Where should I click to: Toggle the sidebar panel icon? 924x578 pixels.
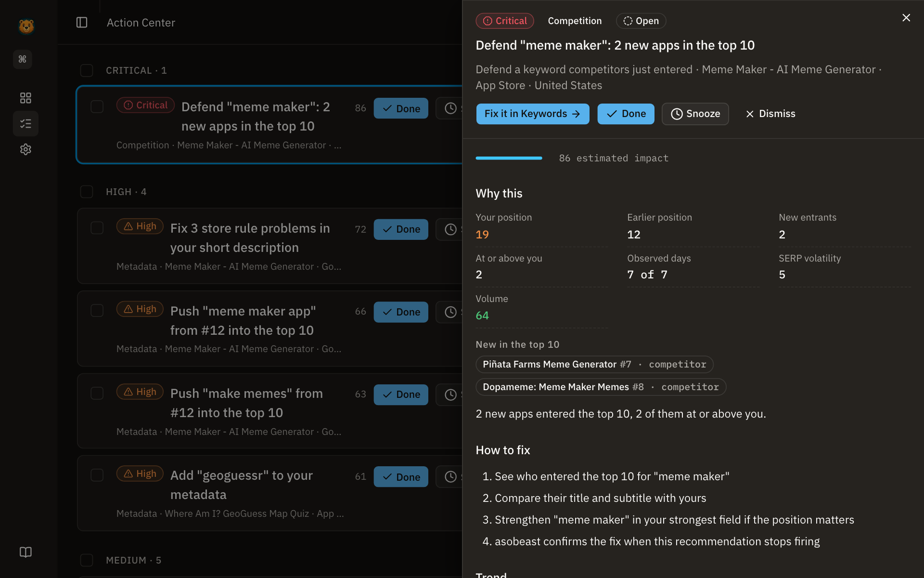pos(82,23)
